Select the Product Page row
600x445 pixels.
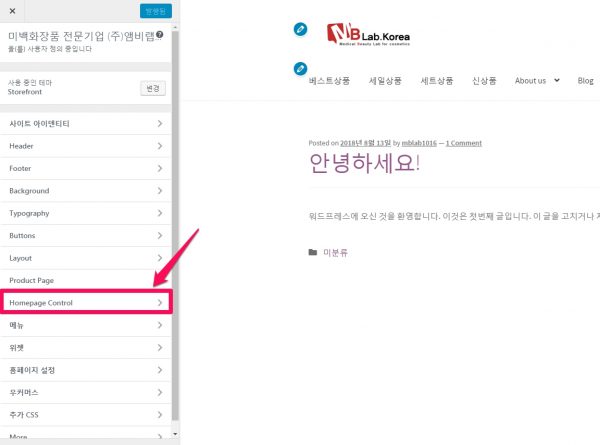tap(86, 280)
